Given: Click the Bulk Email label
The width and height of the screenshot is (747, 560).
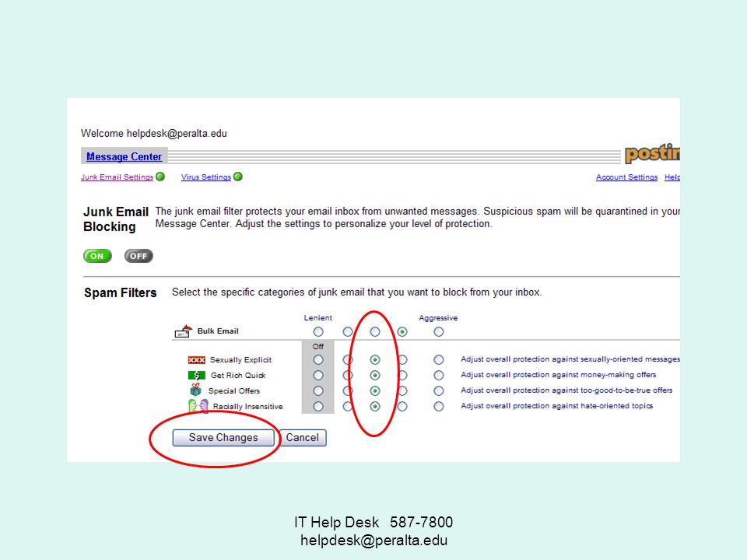Looking at the screenshot, I should (218, 331).
